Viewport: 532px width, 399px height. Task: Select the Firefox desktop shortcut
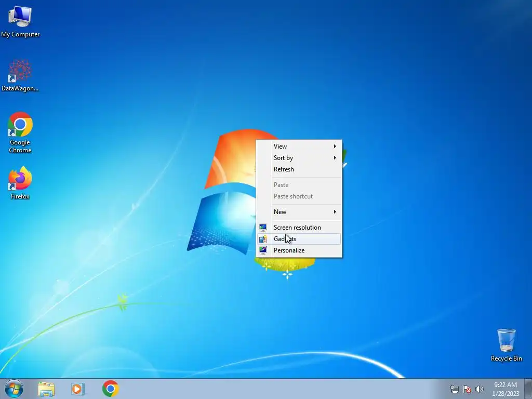coord(20,182)
